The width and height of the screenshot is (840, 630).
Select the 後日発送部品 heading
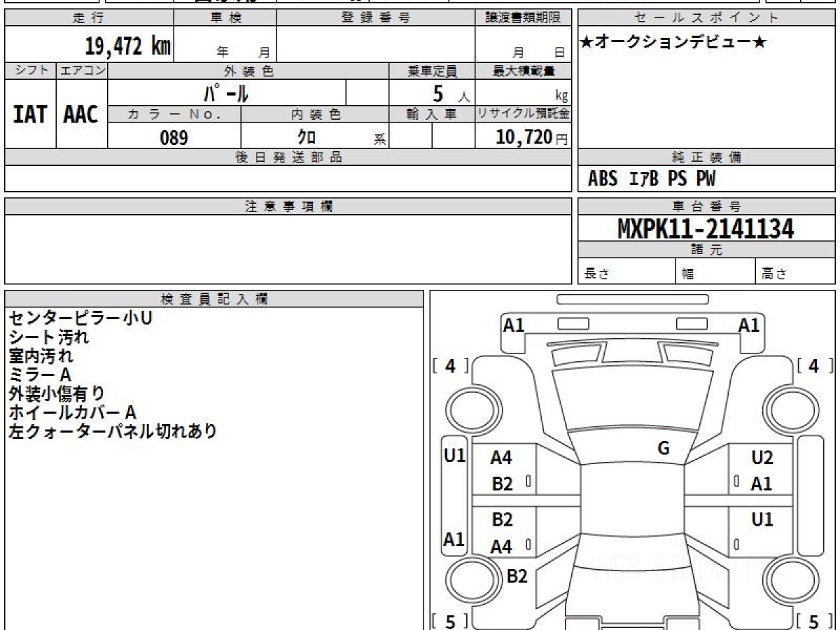[x=288, y=157]
